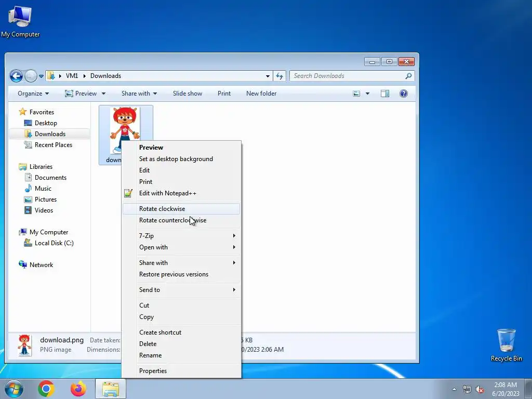Click the Windows Start orb
Screen dimensions: 532x399
(x=14, y=389)
